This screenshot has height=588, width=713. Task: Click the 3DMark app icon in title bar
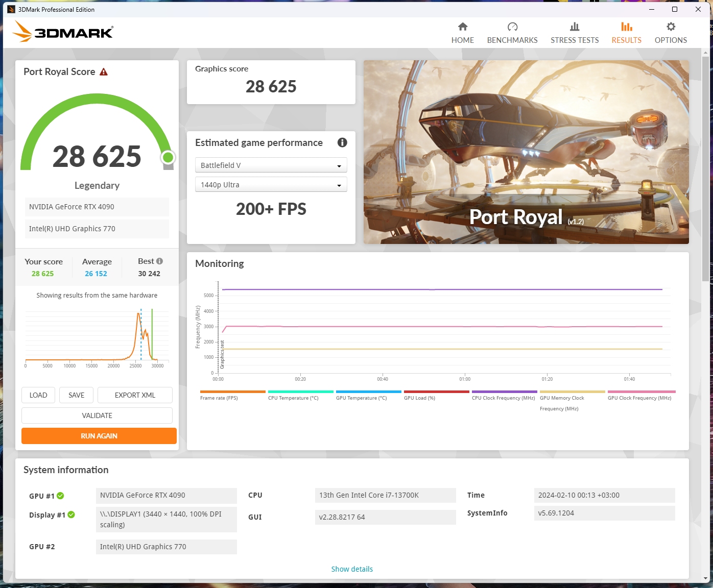pos(11,9)
